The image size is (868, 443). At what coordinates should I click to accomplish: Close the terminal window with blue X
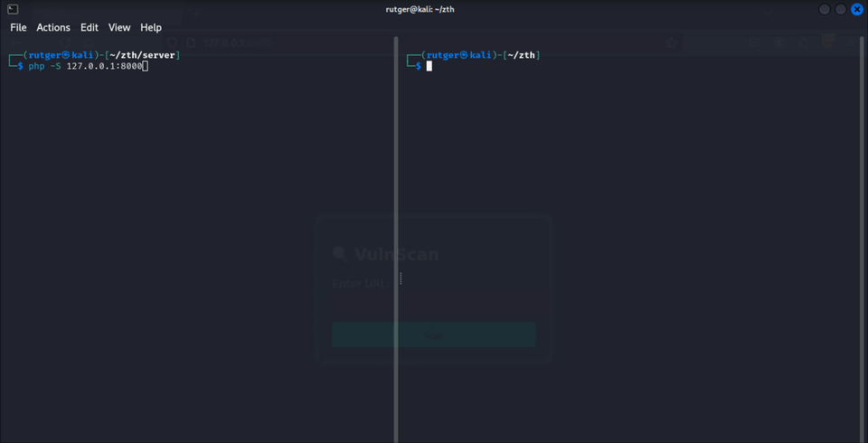[857, 9]
